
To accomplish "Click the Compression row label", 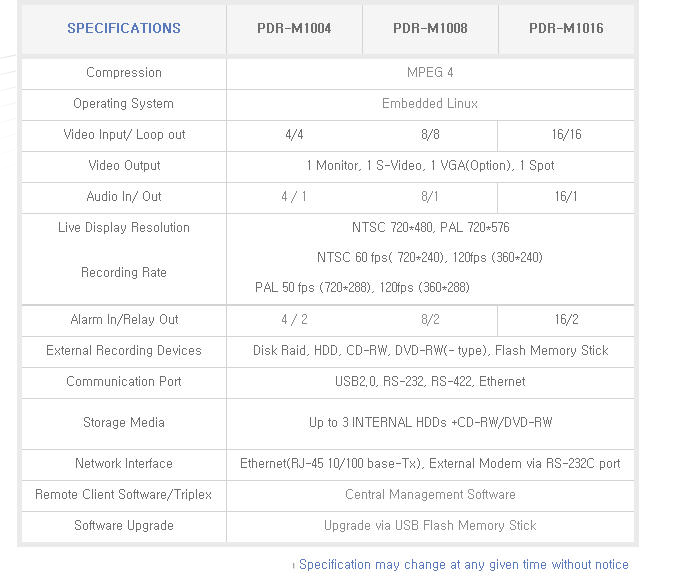I will coord(124,73).
